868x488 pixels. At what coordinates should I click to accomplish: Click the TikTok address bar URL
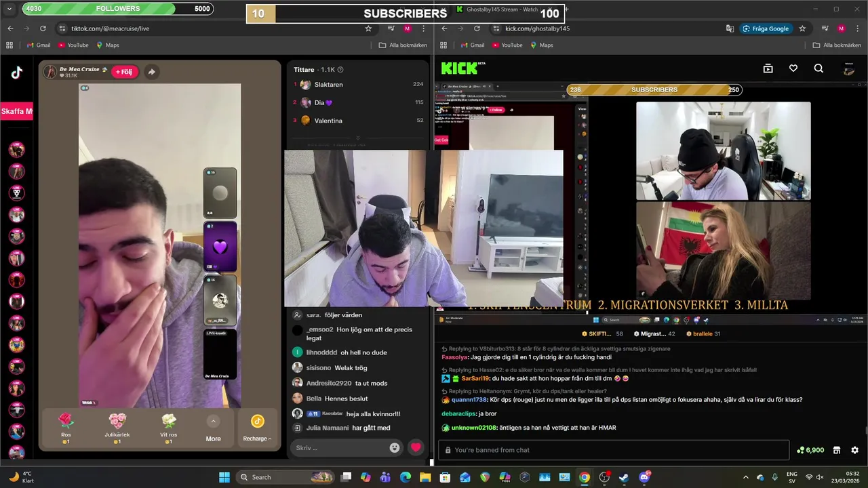(110, 28)
